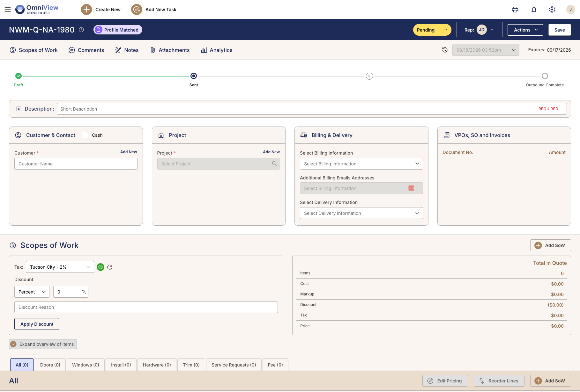The image size is (580, 392).
Task: Click the description star icon
Action: [19, 109]
